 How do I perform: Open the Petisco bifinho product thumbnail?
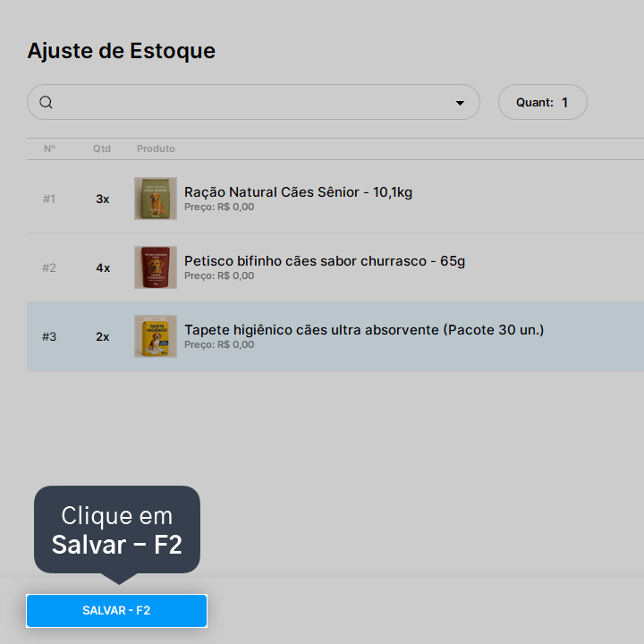tap(156, 267)
